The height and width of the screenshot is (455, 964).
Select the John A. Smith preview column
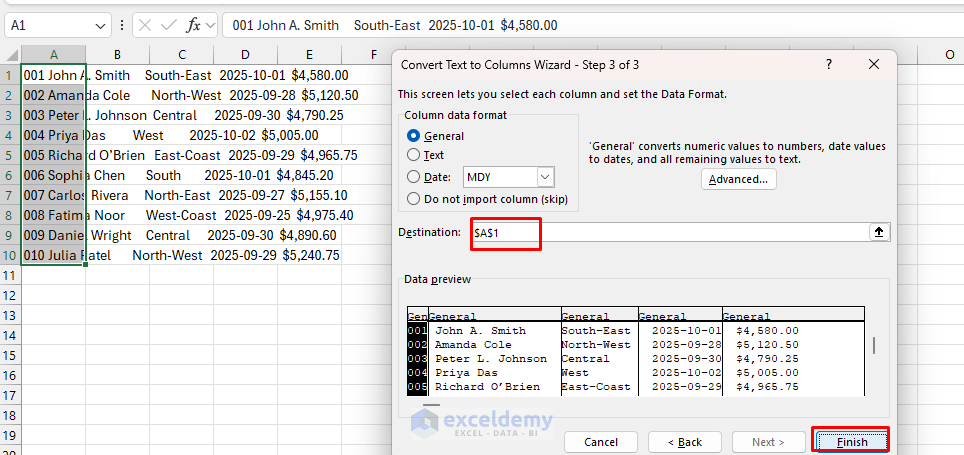[494, 352]
